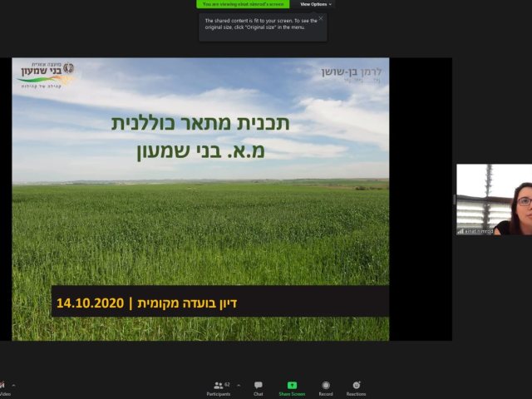Toggle the Video camera button
The height and width of the screenshot is (399, 532).
click(x=3, y=389)
